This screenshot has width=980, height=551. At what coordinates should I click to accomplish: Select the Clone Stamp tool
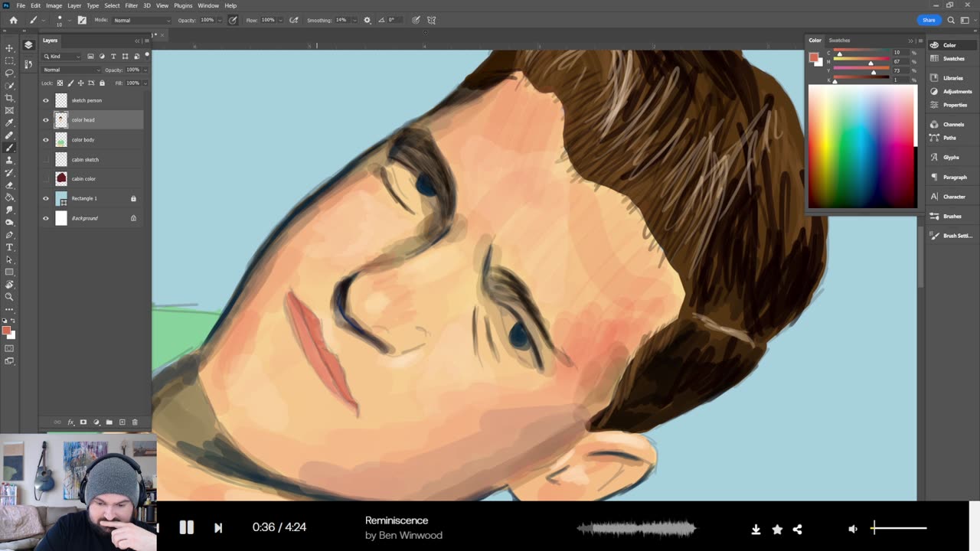9,160
